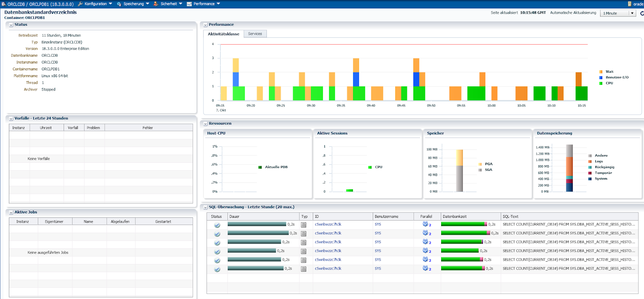644x299 pixels.
Task: Switch to the Services tab
Action: pyautogui.click(x=255, y=34)
